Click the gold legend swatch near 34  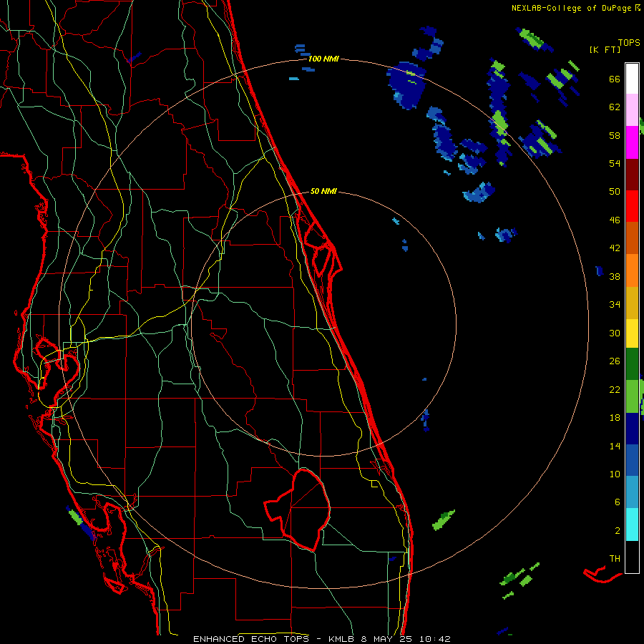point(632,303)
